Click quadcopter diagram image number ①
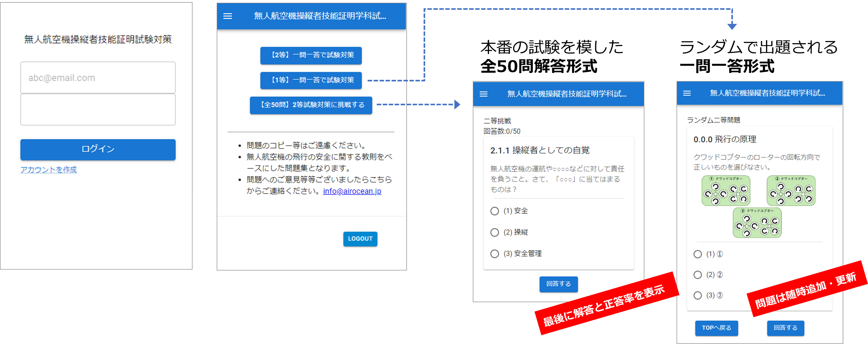868x344 pixels. [x=726, y=191]
